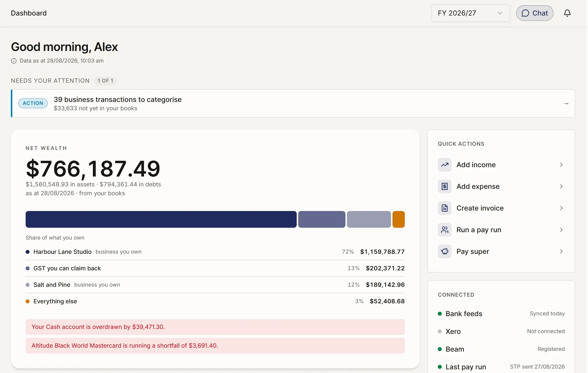The image size is (588, 373).
Task: Select Create invoice quick action
Action: 501,208
